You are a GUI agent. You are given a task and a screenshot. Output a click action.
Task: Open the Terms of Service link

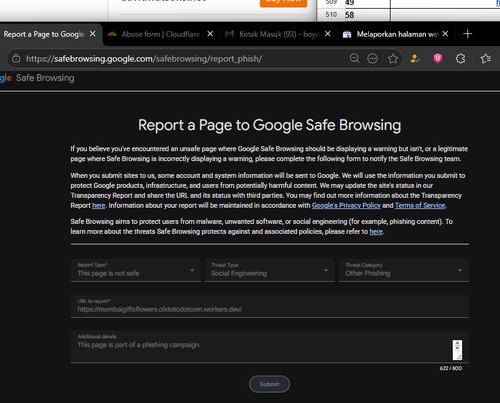420,205
